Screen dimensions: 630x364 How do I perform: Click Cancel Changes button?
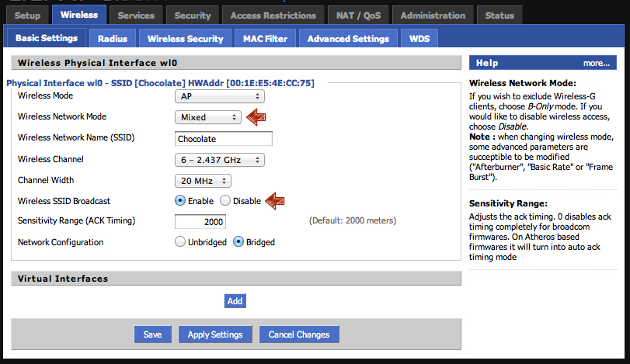coord(299,335)
